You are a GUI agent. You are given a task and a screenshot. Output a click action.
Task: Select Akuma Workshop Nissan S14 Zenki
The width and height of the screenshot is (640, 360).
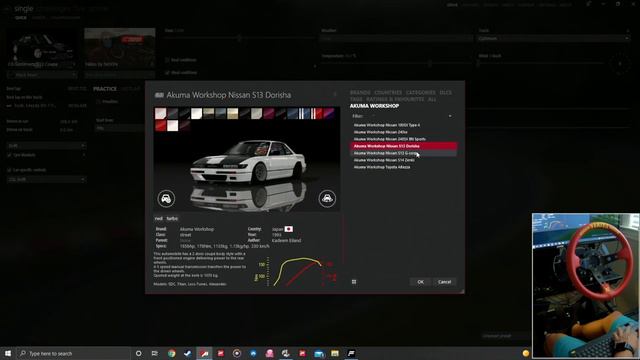click(x=403, y=160)
